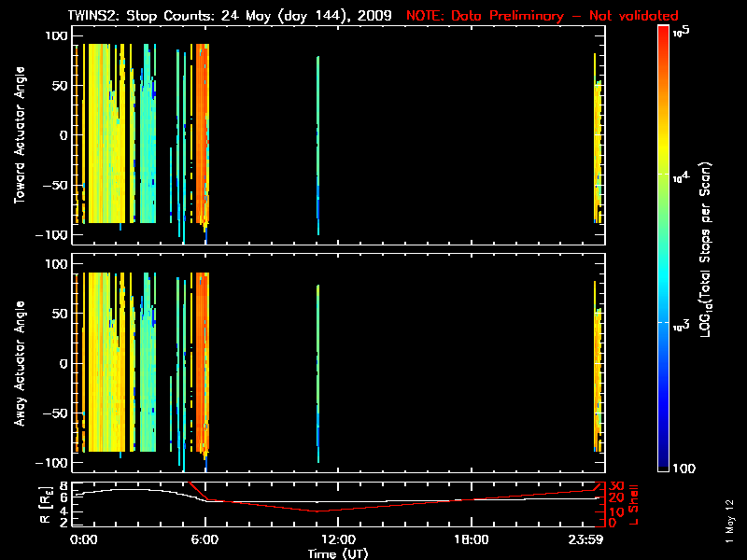Click the LOG10 Total Stops per Scan label
This screenshot has height=560, width=747.
pyautogui.click(x=709, y=247)
